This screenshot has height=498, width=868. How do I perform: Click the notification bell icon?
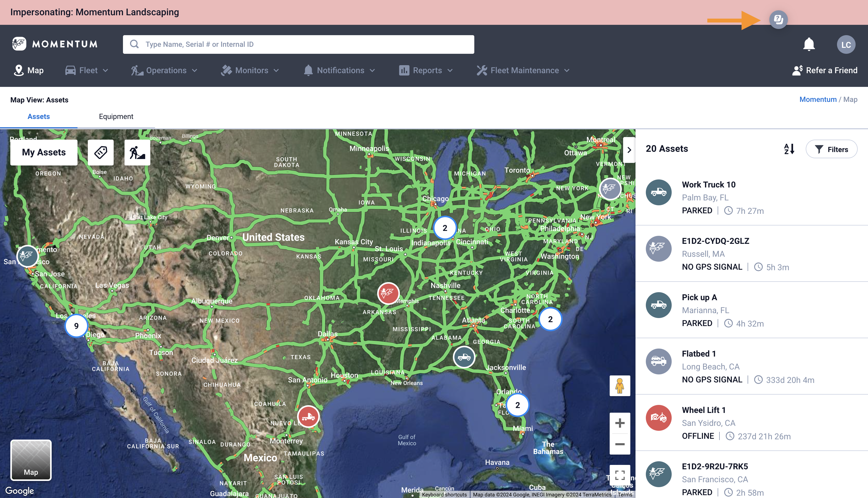[809, 44]
